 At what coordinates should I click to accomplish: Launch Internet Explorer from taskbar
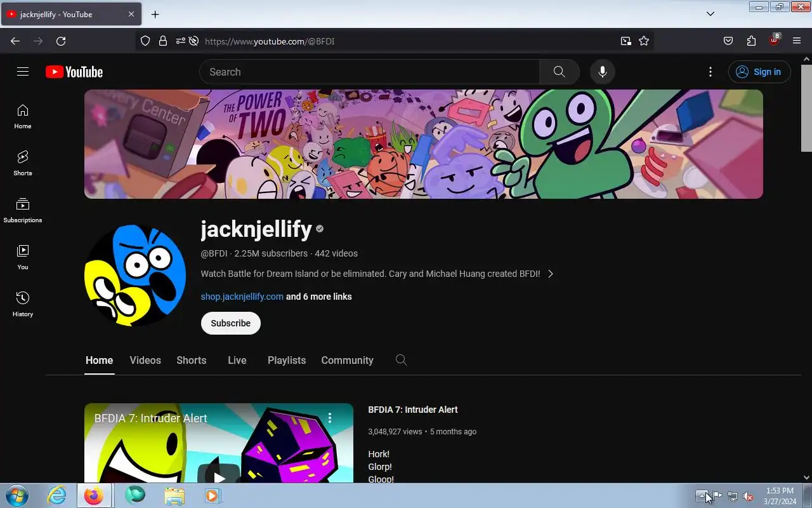click(57, 495)
